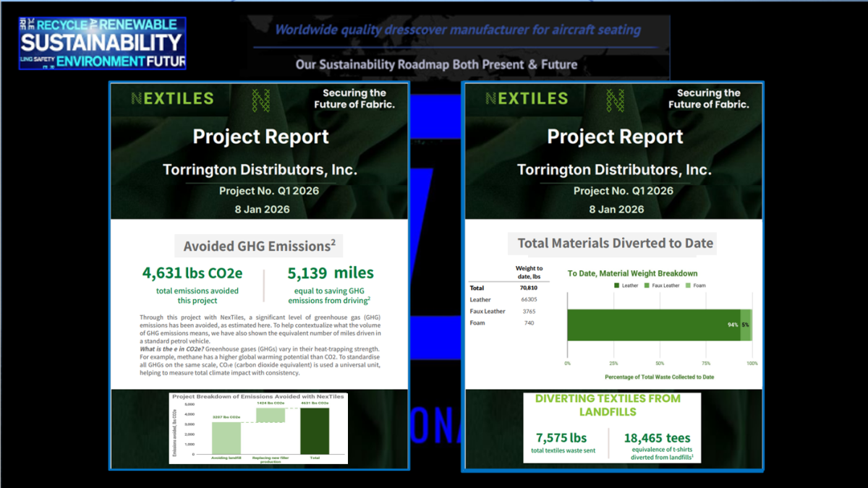
Task: Click the NEXTILES logo in left report
Action: point(172,99)
